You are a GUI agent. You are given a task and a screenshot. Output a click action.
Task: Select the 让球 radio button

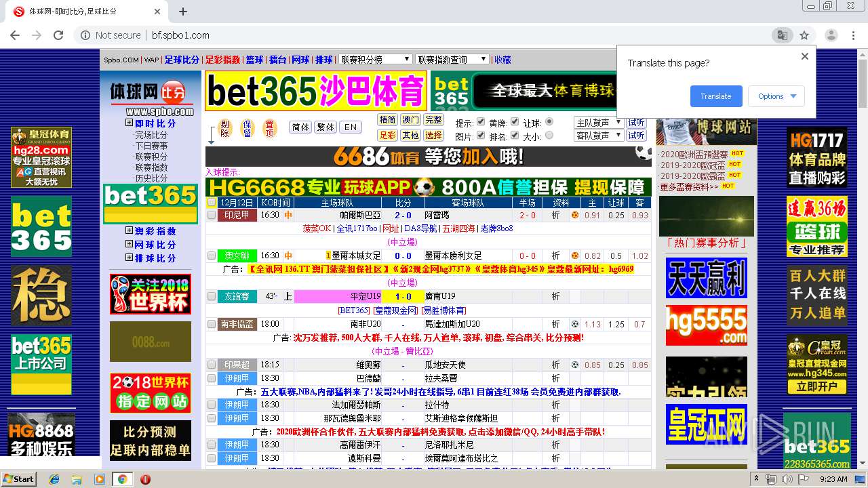(x=549, y=122)
